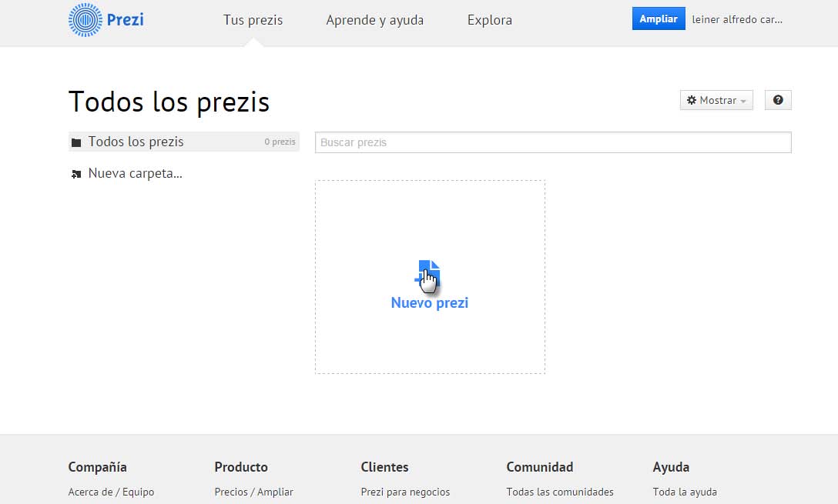Open the Acerca de / Equipo footer link
The height and width of the screenshot is (504, 838).
111,492
